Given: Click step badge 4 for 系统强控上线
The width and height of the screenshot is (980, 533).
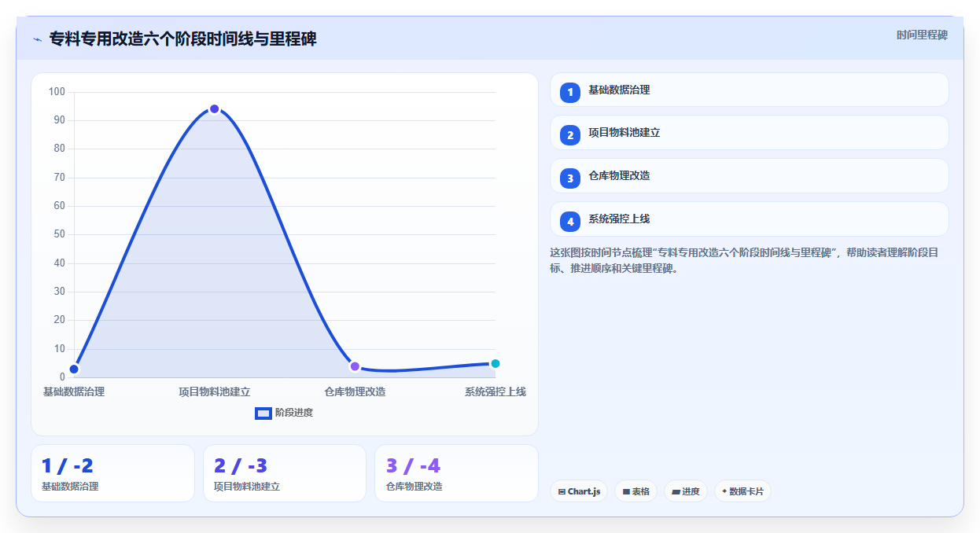Looking at the screenshot, I should pos(570,222).
